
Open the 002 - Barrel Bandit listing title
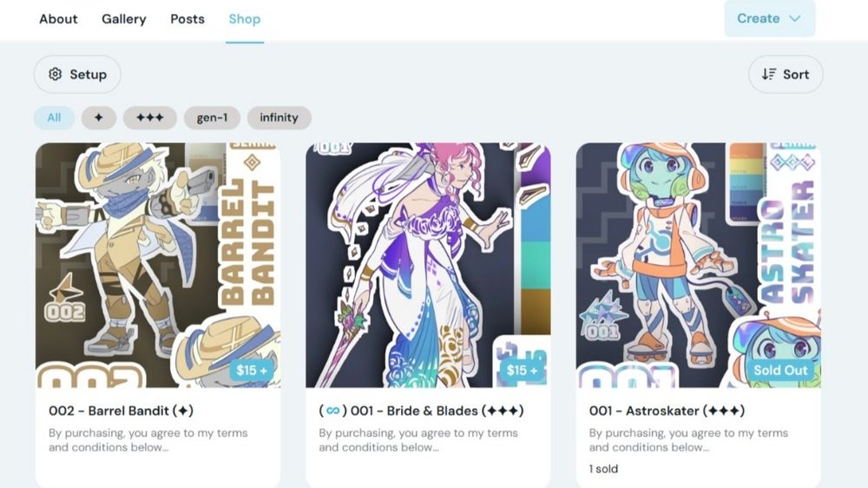(x=122, y=411)
